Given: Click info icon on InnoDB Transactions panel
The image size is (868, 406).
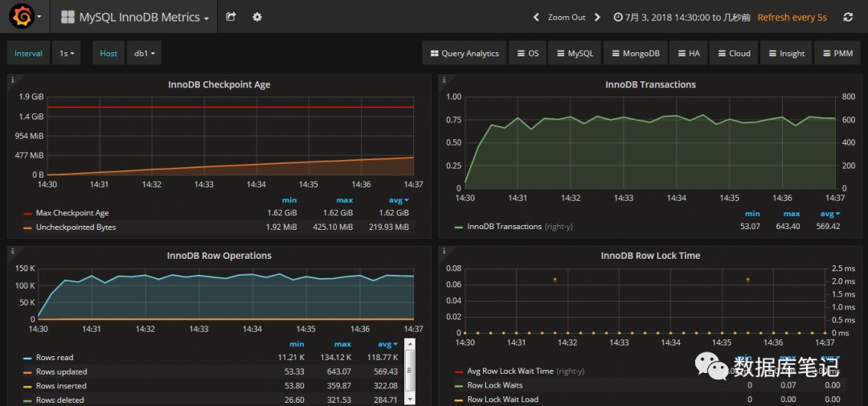Looking at the screenshot, I should coord(443,80).
